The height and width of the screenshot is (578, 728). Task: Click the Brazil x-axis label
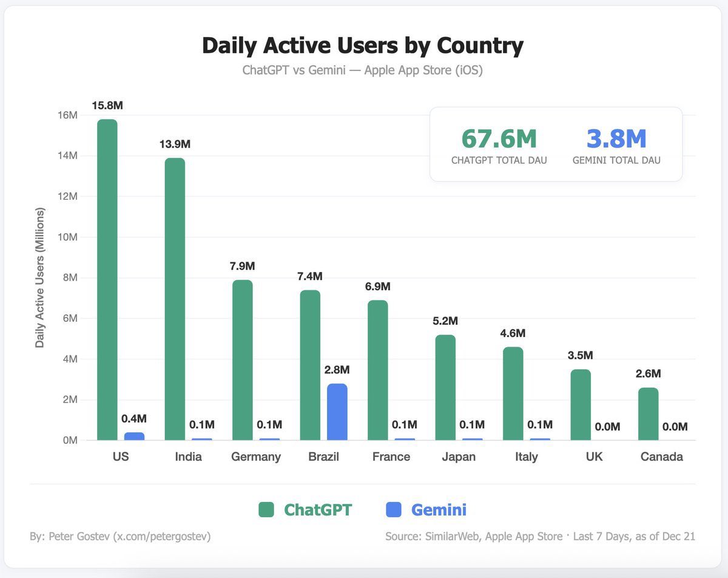323,457
